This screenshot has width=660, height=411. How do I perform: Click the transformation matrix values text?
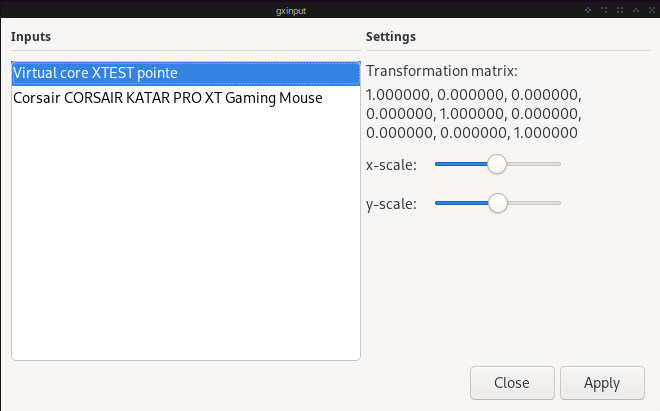(x=474, y=114)
